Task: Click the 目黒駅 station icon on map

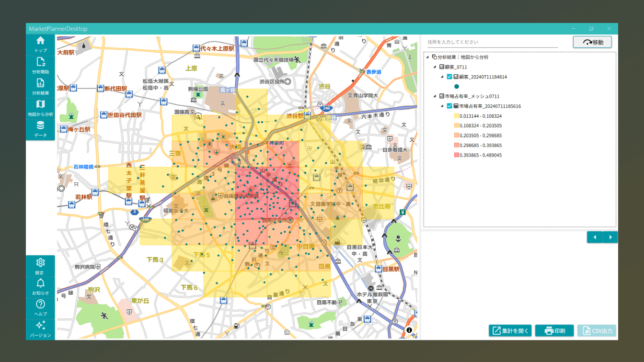Action: pos(379,269)
